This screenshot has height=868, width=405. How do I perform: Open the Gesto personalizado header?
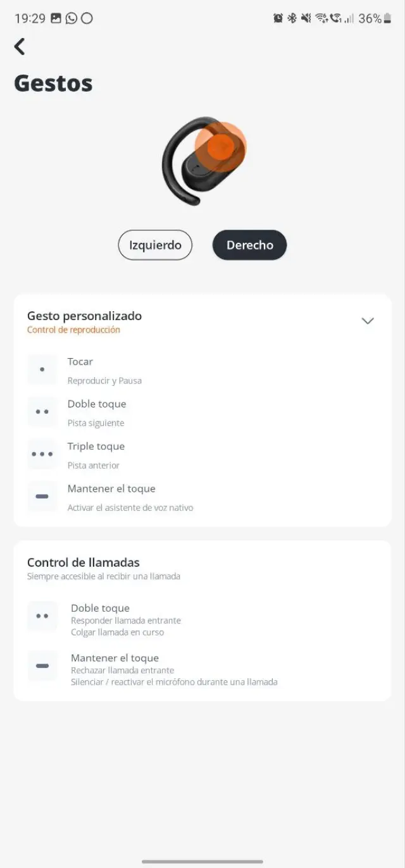click(84, 316)
